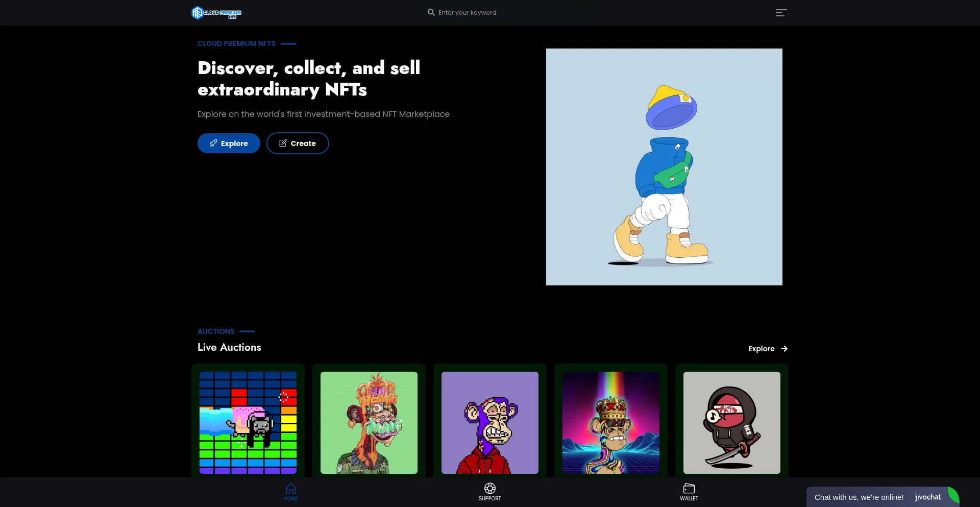The width and height of the screenshot is (980, 507).
Task: Click the Create button
Action: coord(298,143)
